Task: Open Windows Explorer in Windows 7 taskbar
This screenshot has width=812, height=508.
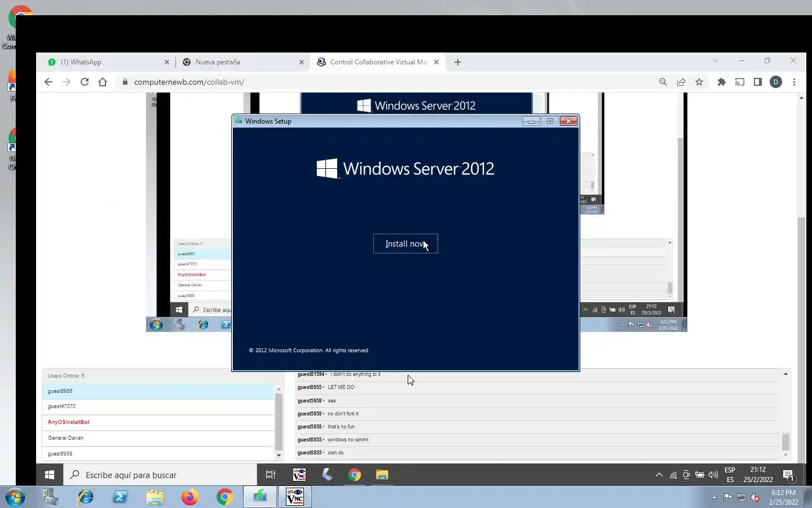Action: point(155,497)
